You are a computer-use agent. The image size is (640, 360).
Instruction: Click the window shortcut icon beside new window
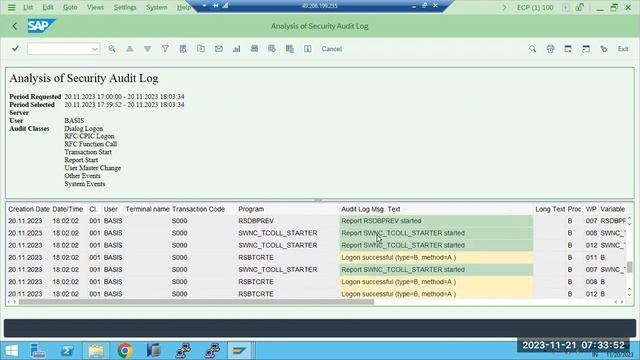point(586,49)
